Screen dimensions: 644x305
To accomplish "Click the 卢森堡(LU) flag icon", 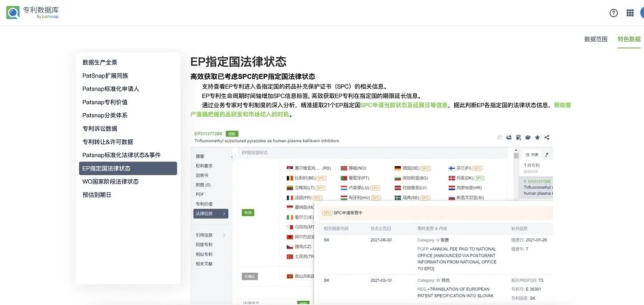I will [x=344, y=188].
